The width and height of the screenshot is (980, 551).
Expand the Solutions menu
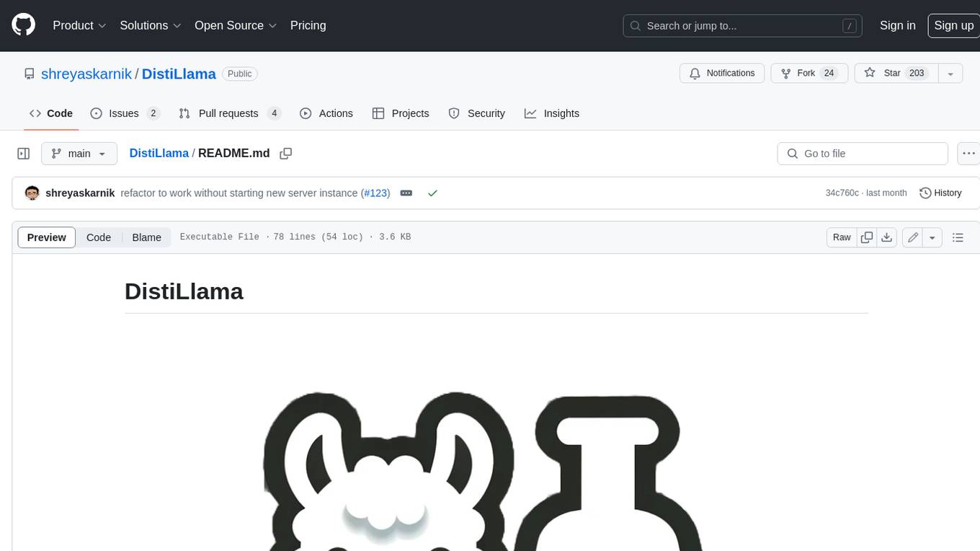click(151, 25)
